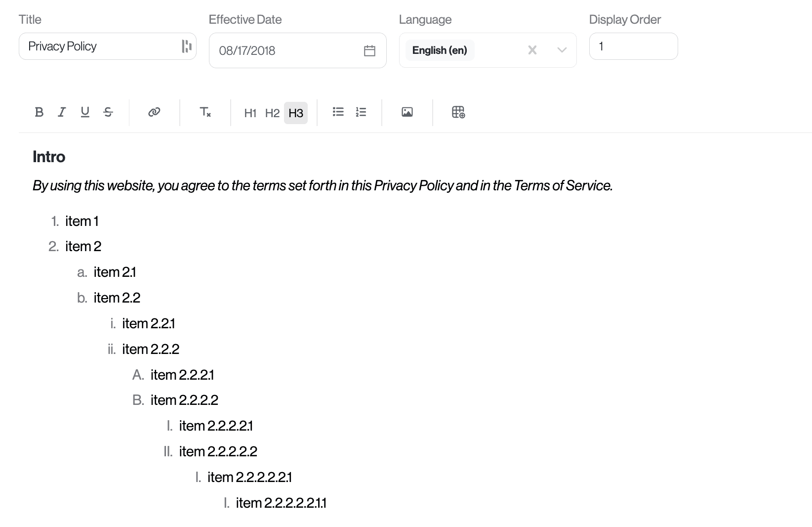Apply underline formatting
Screen dimensions: 812x527
click(84, 112)
